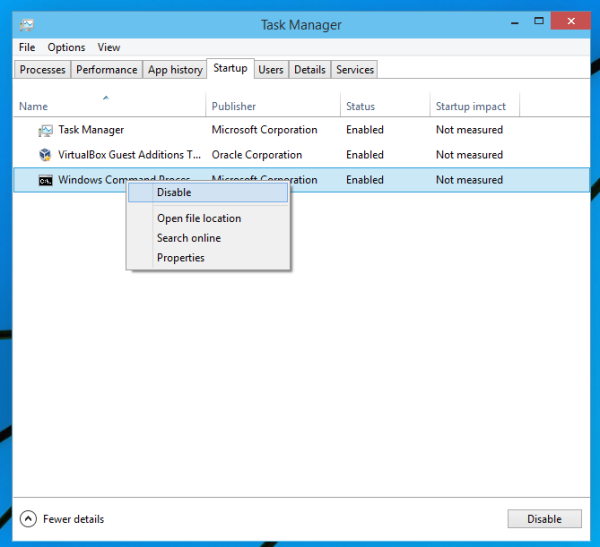Switch to the Performance tab
Screen dimensions: 600x547
[x=107, y=70]
